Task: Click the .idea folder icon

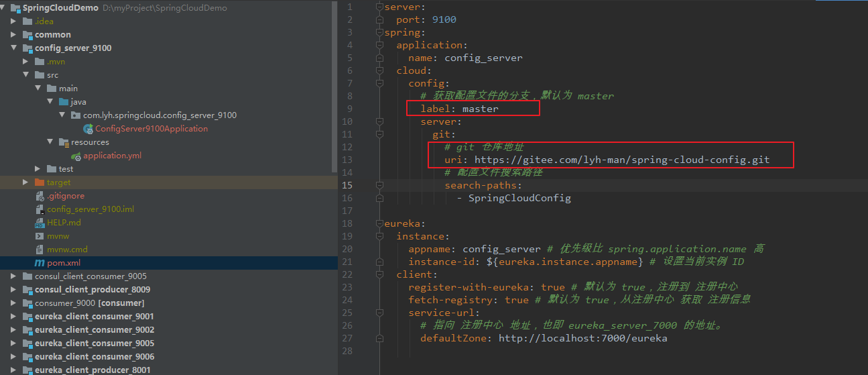Action: pos(27,21)
